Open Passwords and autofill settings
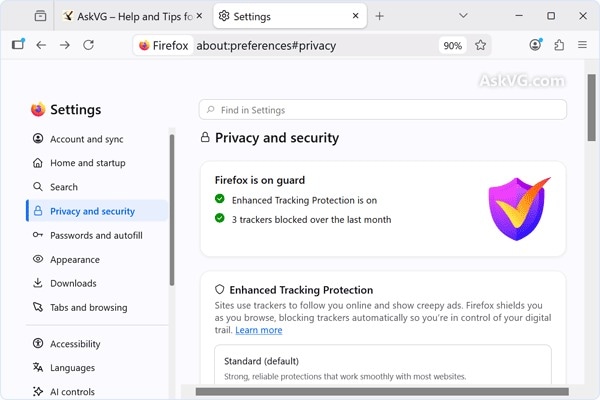The image size is (600, 400). pyautogui.click(x=97, y=235)
